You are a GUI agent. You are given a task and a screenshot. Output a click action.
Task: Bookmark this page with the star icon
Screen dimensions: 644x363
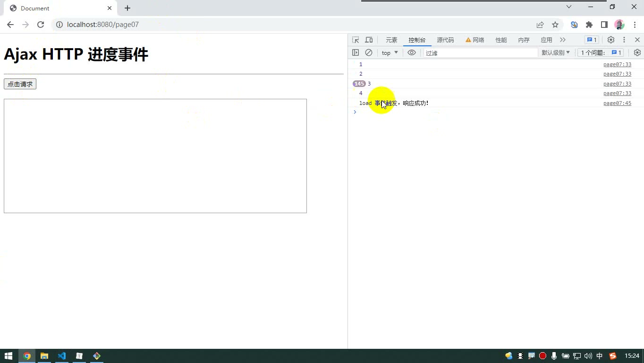[555, 25]
